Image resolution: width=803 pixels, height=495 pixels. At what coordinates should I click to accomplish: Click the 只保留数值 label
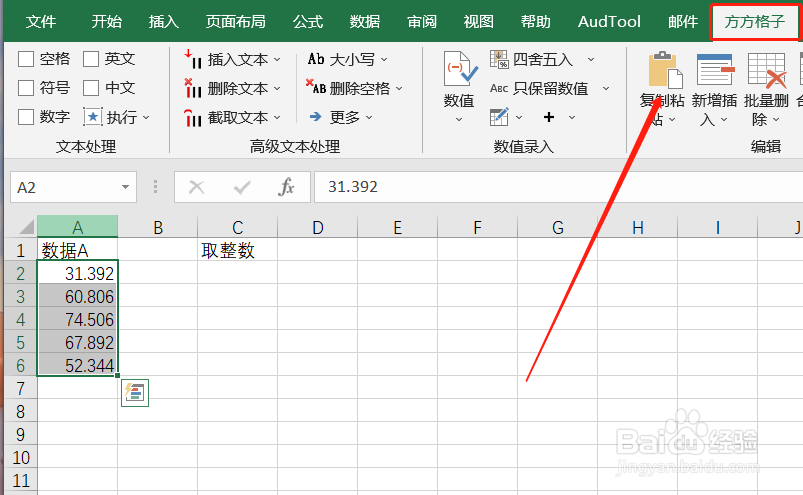[551, 89]
